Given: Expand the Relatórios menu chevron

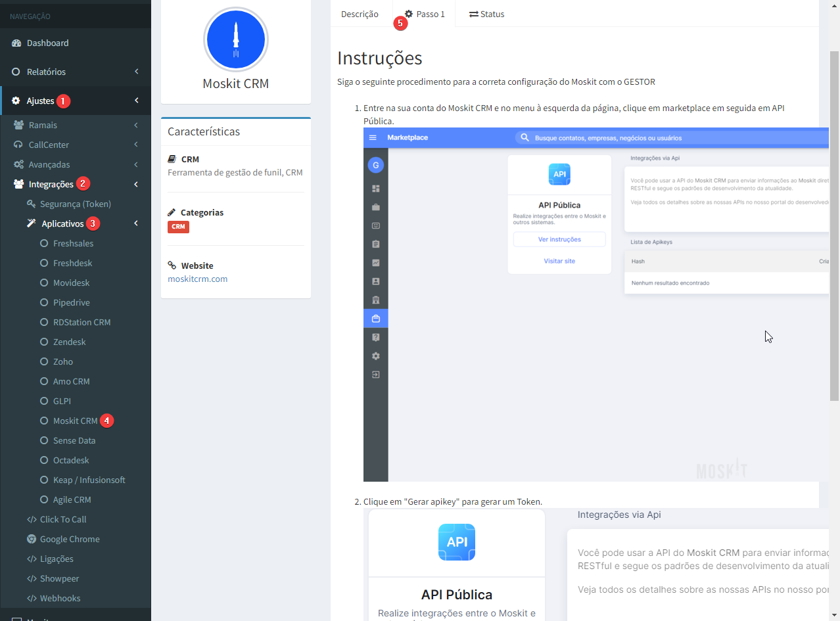Looking at the screenshot, I should (136, 72).
